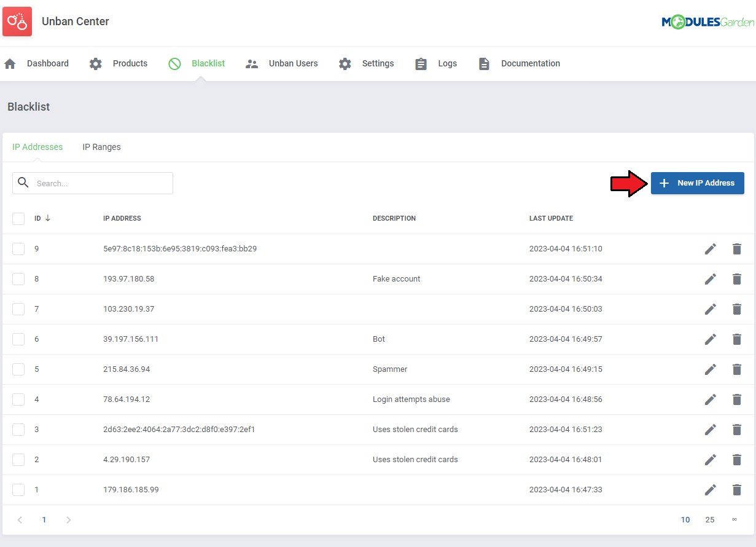756x547 pixels.
Task: Click the ModulesGarden logo
Action: [707, 22]
